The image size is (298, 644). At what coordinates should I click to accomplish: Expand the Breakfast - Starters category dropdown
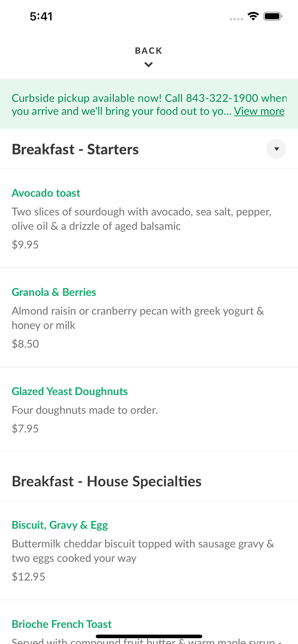click(x=276, y=149)
